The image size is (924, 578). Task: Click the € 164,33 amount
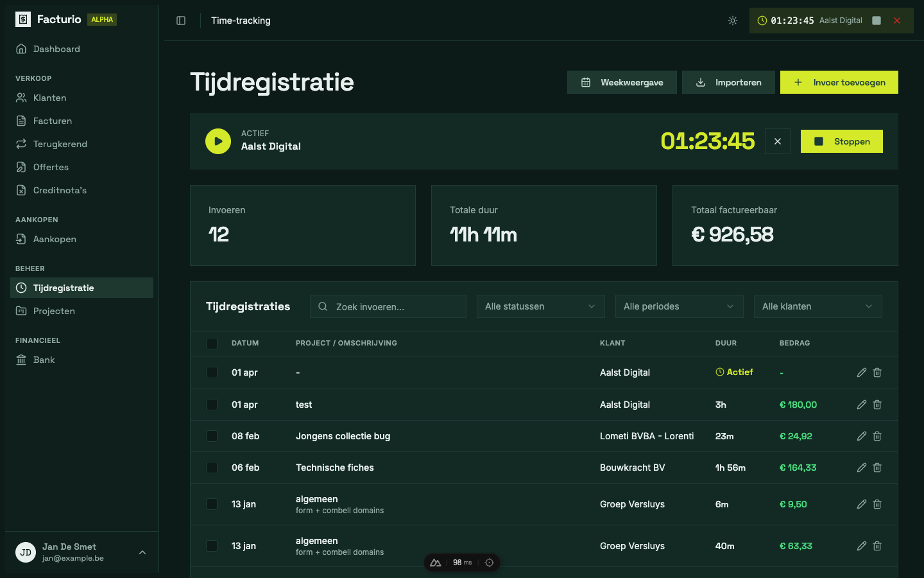tap(798, 468)
